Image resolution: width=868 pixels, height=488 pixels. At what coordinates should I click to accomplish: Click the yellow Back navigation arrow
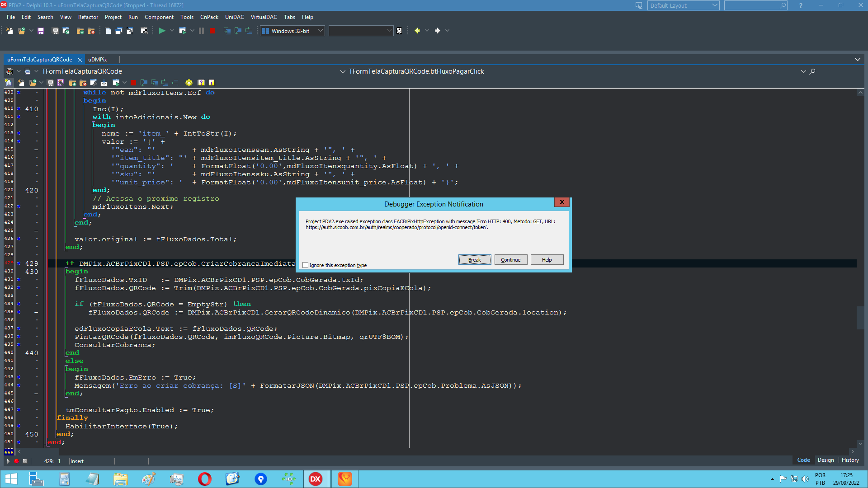coord(417,31)
